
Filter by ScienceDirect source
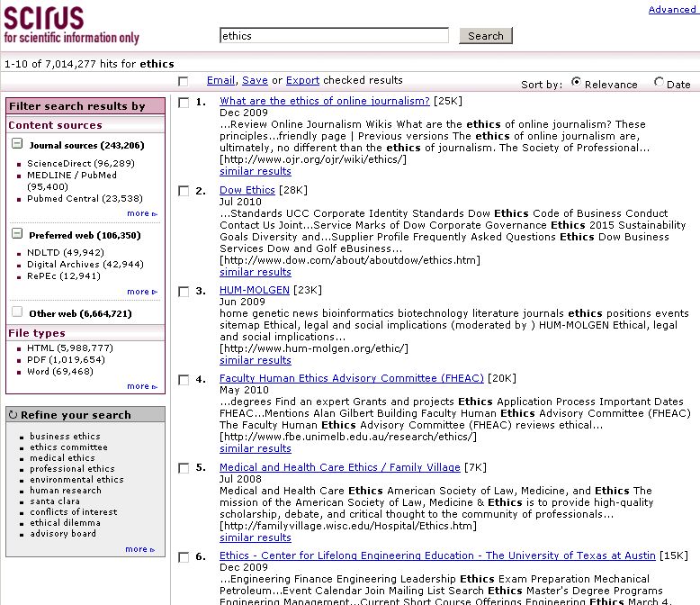[80, 163]
